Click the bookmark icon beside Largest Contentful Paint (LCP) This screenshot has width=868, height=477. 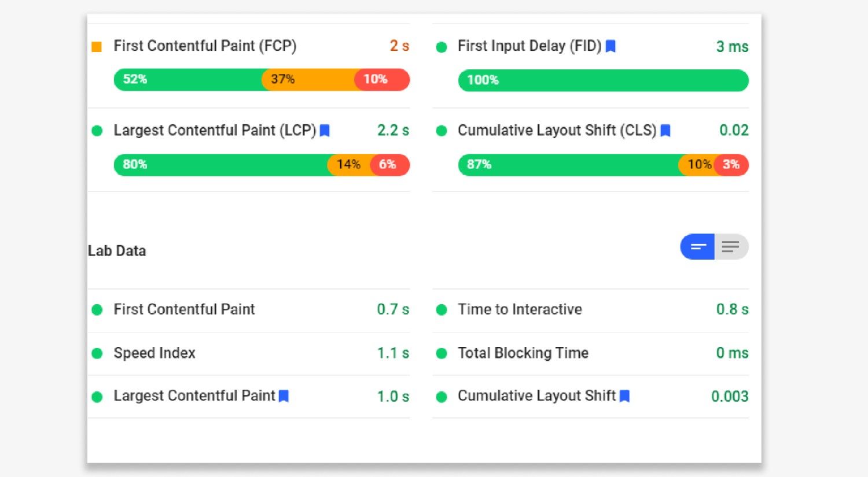(325, 131)
